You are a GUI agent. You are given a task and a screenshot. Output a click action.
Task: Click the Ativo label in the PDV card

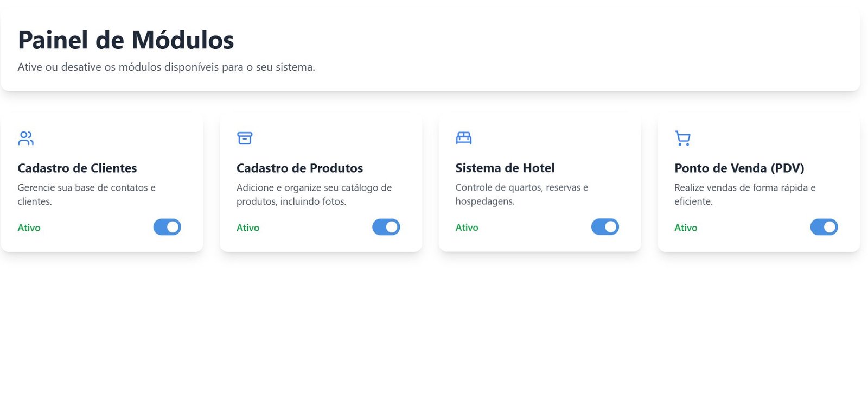686,228
